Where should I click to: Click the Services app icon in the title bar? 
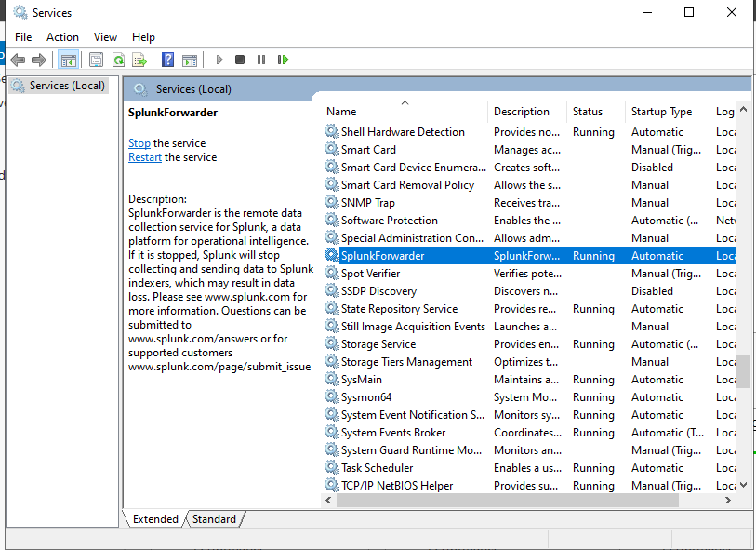click(20, 12)
